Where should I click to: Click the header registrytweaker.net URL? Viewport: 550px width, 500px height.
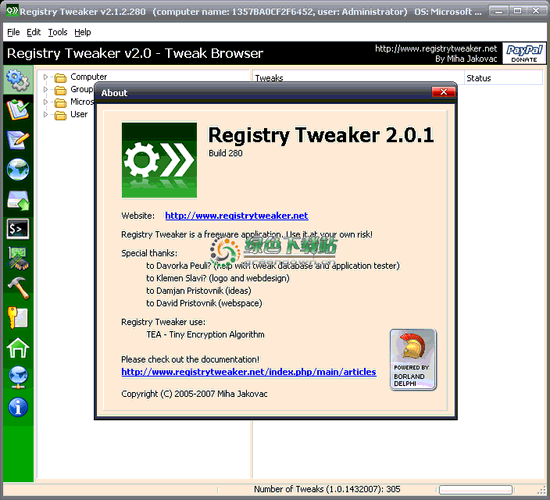click(x=436, y=48)
